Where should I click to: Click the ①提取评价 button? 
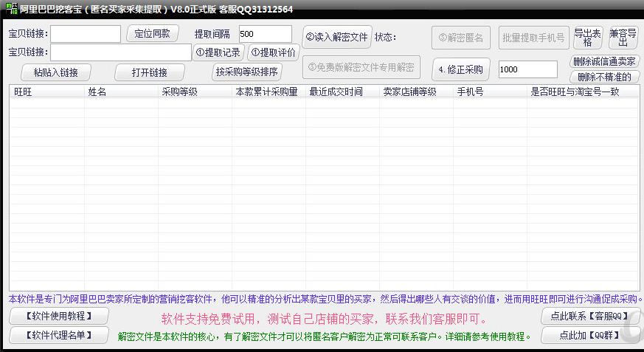(273, 52)
